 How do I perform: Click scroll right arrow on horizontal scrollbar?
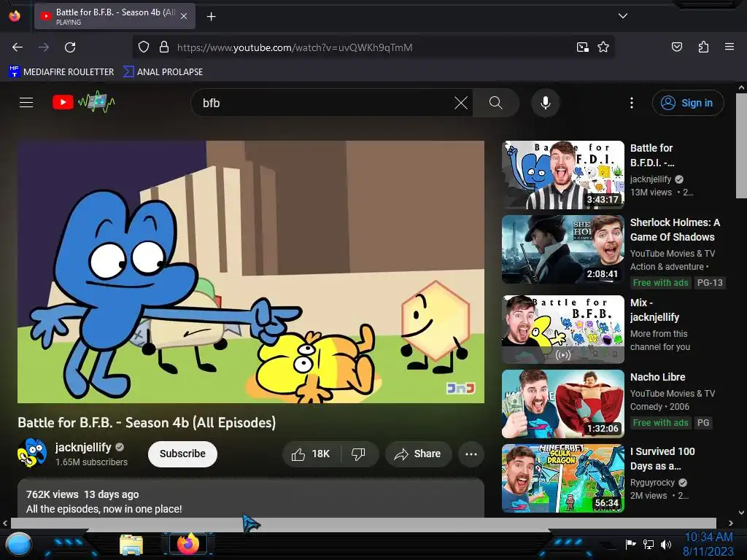coord(731,523)
